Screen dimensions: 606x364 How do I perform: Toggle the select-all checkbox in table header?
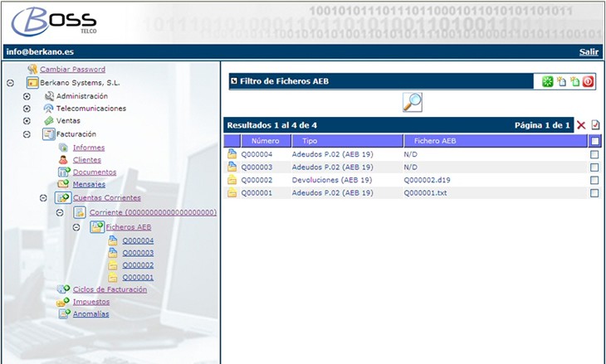point(594,141)
